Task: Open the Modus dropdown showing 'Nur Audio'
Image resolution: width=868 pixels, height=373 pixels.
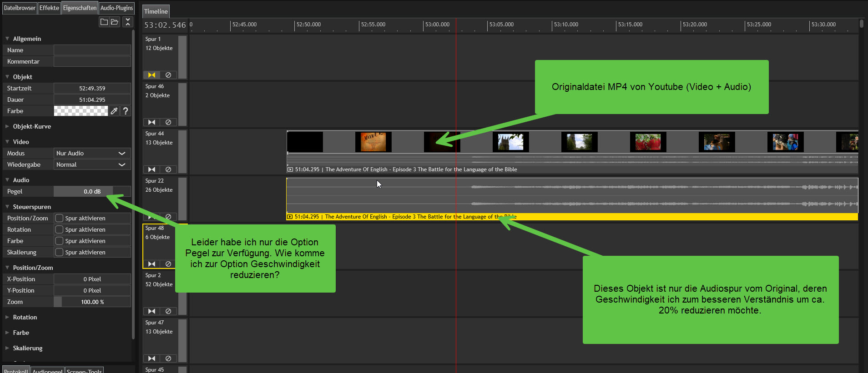Action: (x=92, y=153)
